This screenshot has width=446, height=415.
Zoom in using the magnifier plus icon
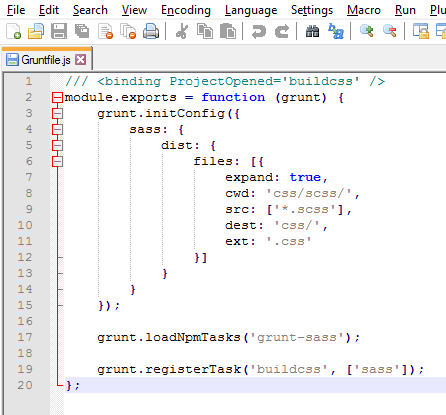367,31
